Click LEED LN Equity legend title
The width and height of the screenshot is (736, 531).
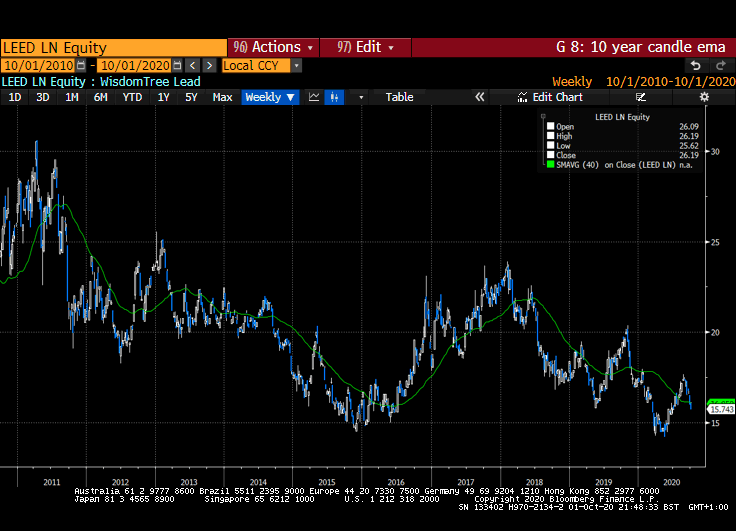(x=622, y=117)
